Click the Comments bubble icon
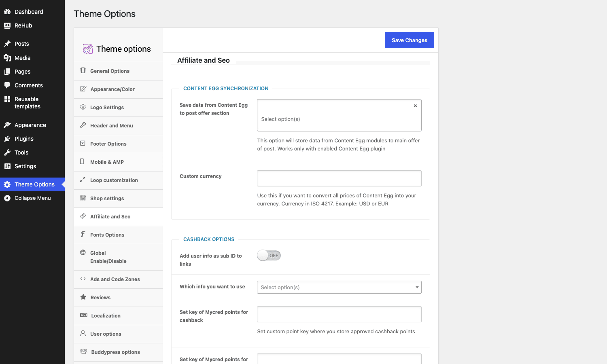This screenshot has height=364, width=607. [7, 85]
